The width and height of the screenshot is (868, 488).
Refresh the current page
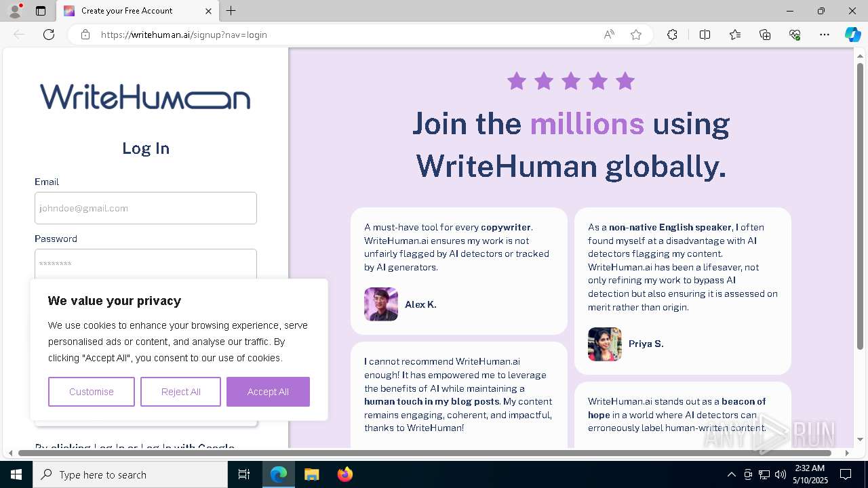pos(49,35)
